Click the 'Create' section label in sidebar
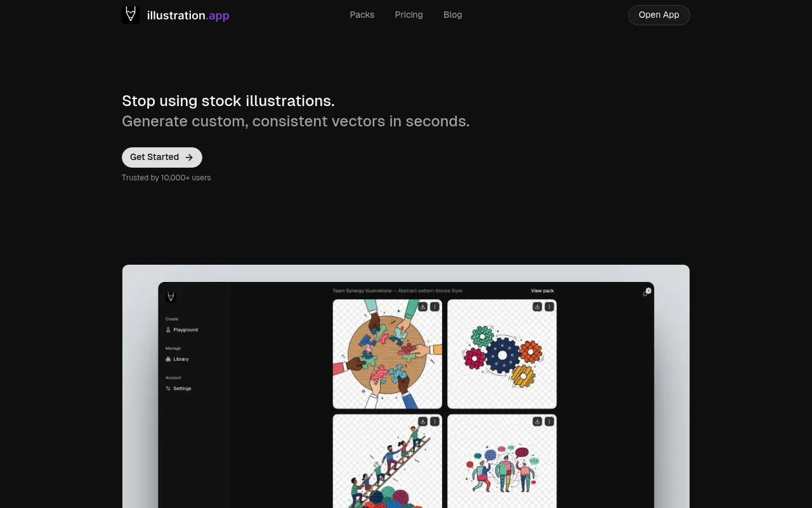 pyautogui.click(x=172, y=319)
